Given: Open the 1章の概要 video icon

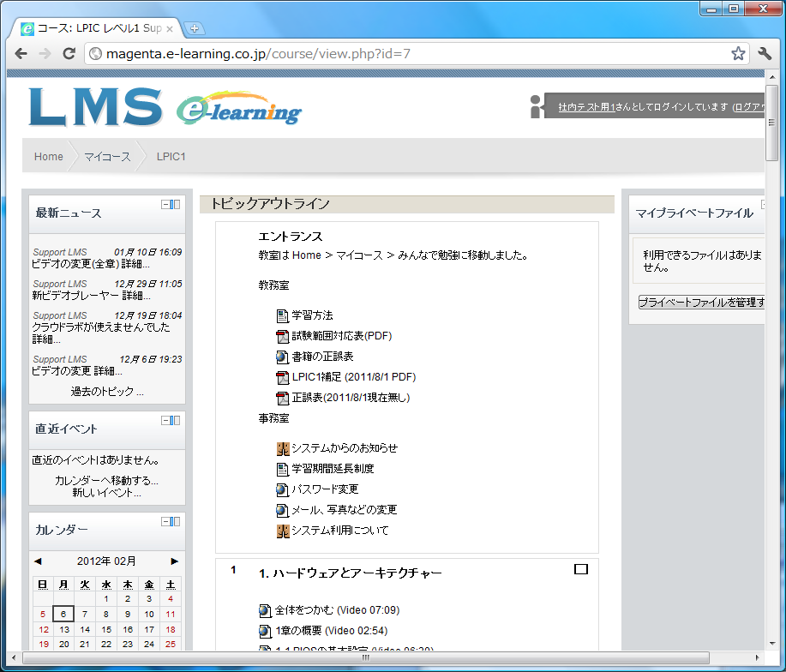Looking at the screenshot, I should 265,631.
